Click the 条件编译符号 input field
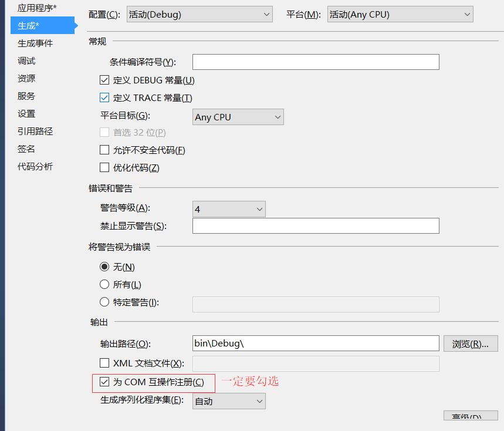504x431 pixels. click(x=316, y=62)
